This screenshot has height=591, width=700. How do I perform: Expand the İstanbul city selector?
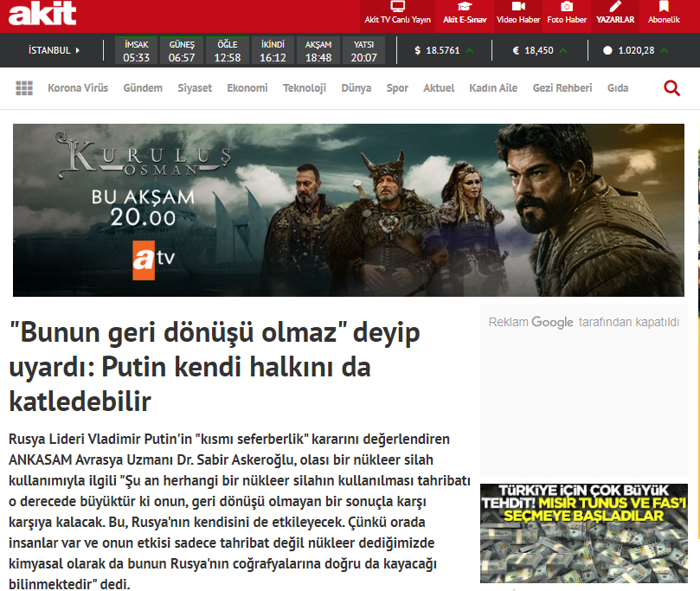coord(54,50)
